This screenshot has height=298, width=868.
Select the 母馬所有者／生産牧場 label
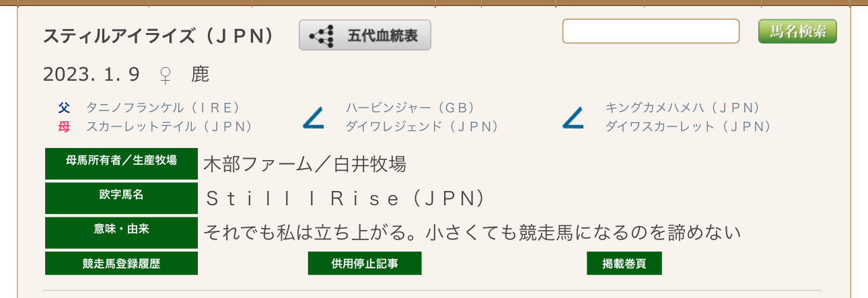(x=122, y=164)
